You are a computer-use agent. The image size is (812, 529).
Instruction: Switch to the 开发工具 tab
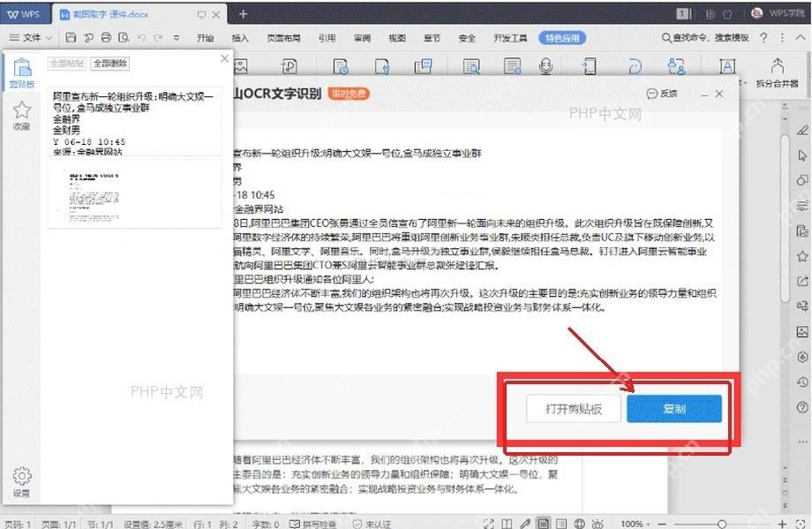tap(510, 38)
